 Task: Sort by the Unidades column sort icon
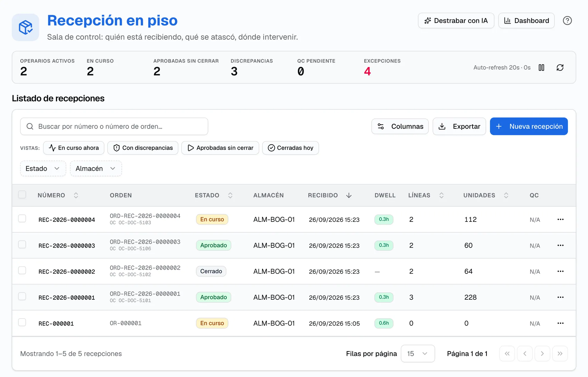(506, 195)
